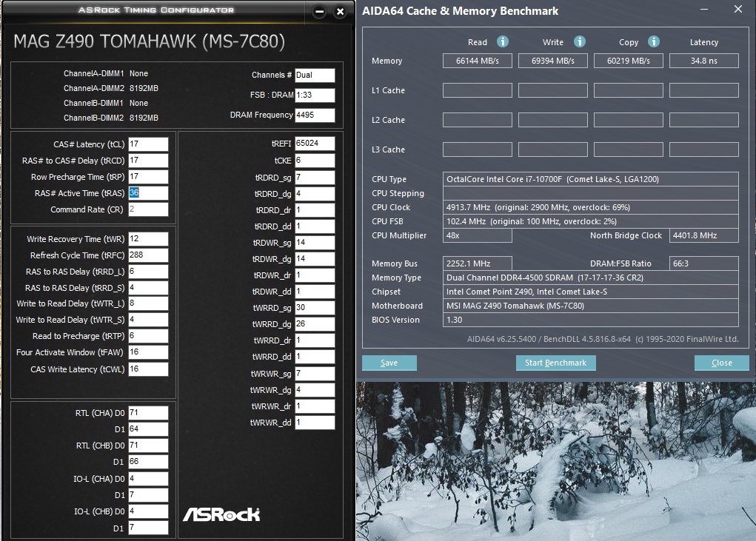The image size is (756, 541).
Task: Click the ChannelA-DIMM2 8192MB entry
Action: click(x=111, y=88)
